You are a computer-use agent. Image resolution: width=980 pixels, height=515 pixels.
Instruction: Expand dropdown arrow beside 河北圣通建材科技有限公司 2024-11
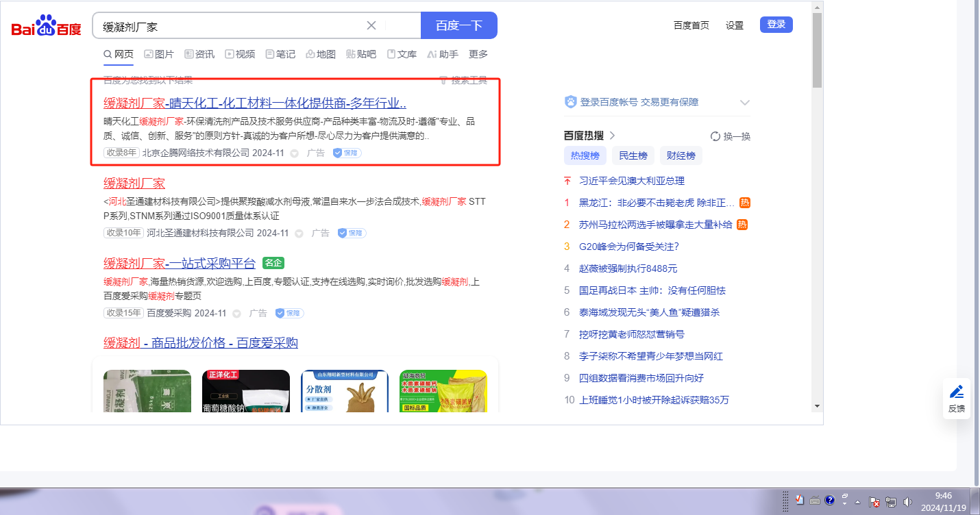click(299, 234)
